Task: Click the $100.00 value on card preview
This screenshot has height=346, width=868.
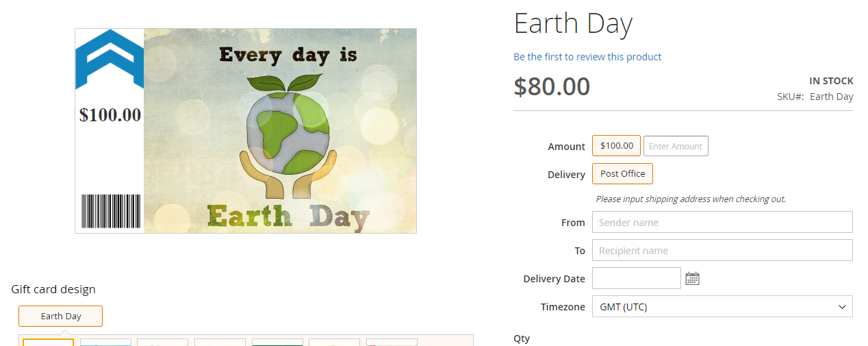Action: (x=110, y=115)
